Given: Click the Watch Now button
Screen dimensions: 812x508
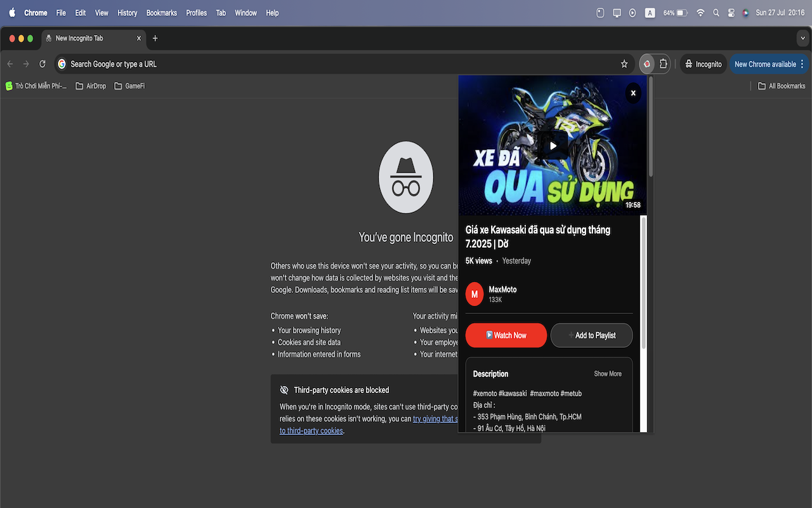Looking at the screenshot, I should tap(506, 335).
